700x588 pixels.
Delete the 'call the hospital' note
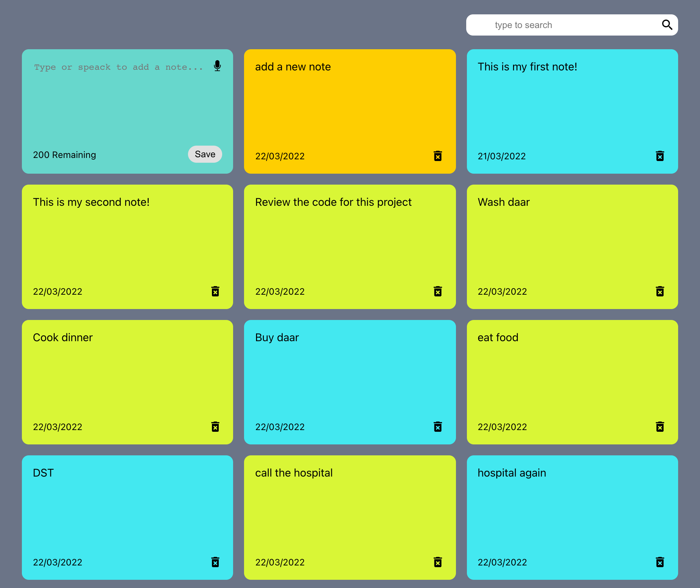[437, 562]
